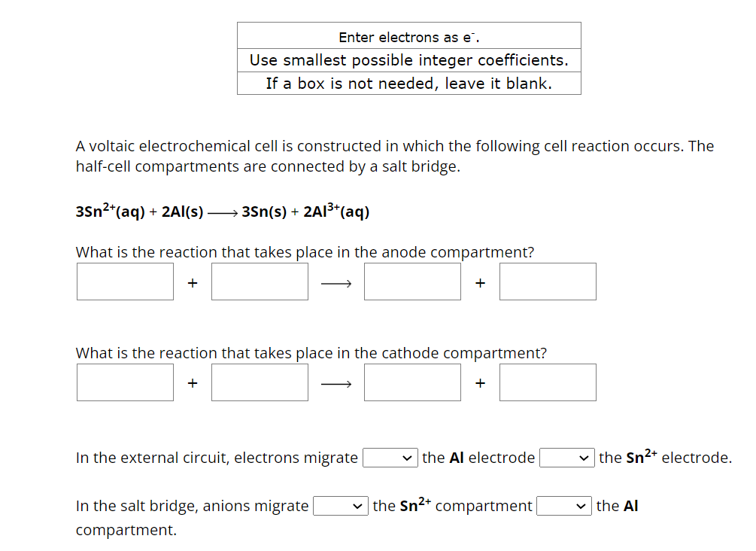Click the second anode reactant box

coord(260,282)
